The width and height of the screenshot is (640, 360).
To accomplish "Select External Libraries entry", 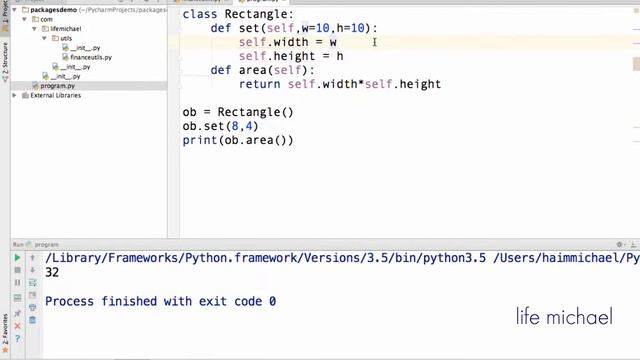I will click(56, 95).
